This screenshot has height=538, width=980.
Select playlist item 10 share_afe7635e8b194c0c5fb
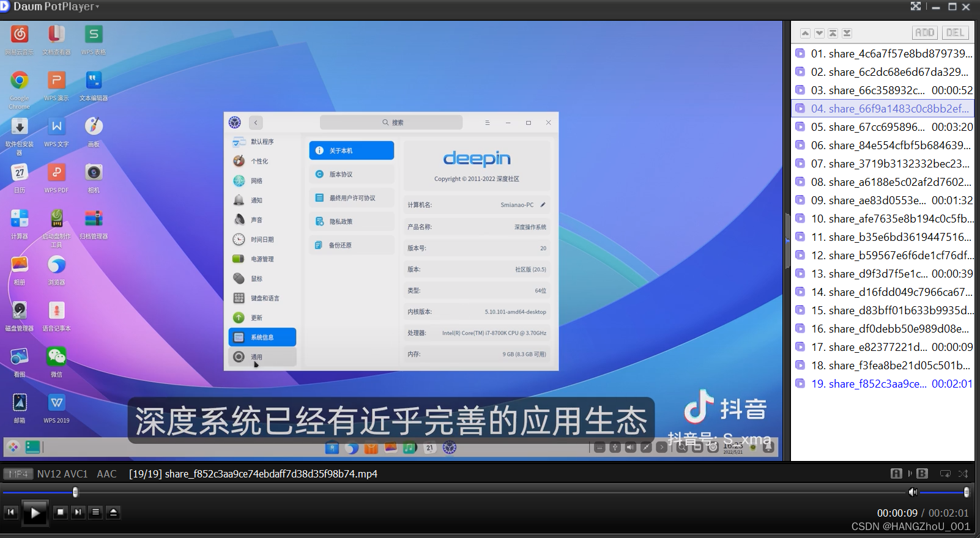pyautogui.click(x=883, y=218)
